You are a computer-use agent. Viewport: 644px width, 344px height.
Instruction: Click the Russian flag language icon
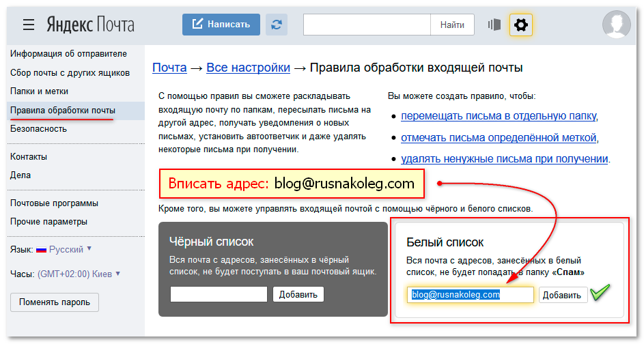click(x=41, y=250)
